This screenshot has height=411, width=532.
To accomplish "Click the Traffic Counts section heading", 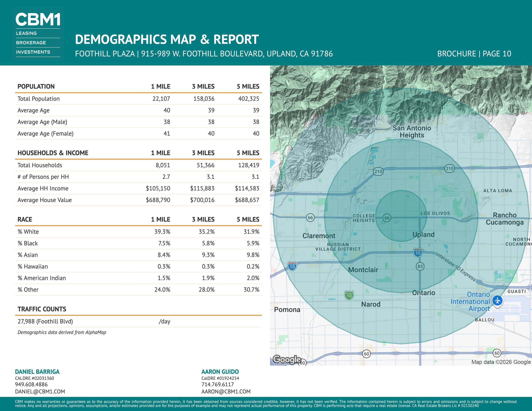I will [x=42, y=309].
